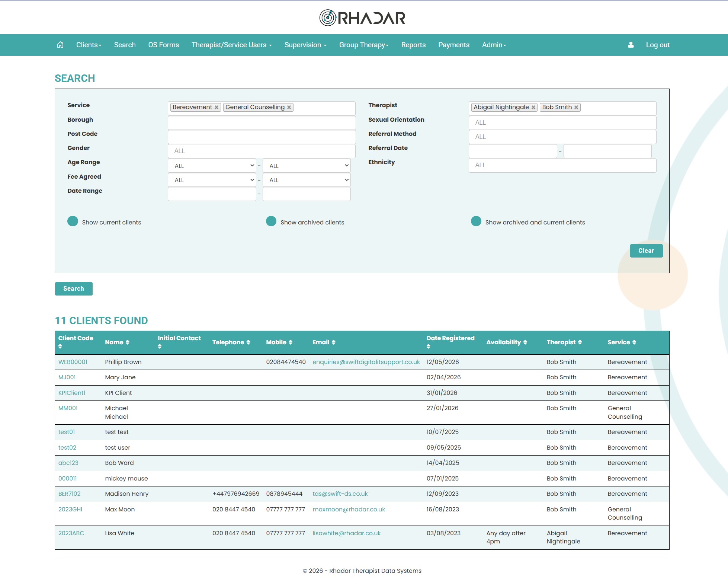Go to Payments page
728x581 pixels.
[x=454, y=45]
